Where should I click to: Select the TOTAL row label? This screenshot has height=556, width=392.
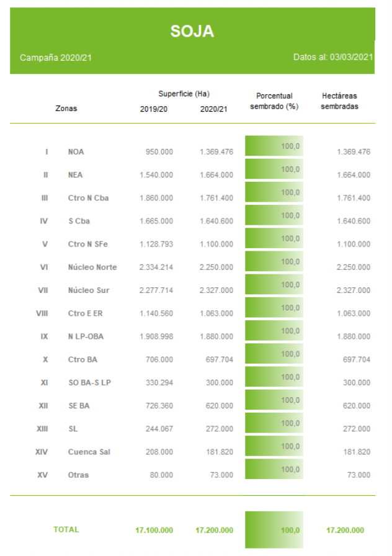pyautogui.click(x=66, y=529)
